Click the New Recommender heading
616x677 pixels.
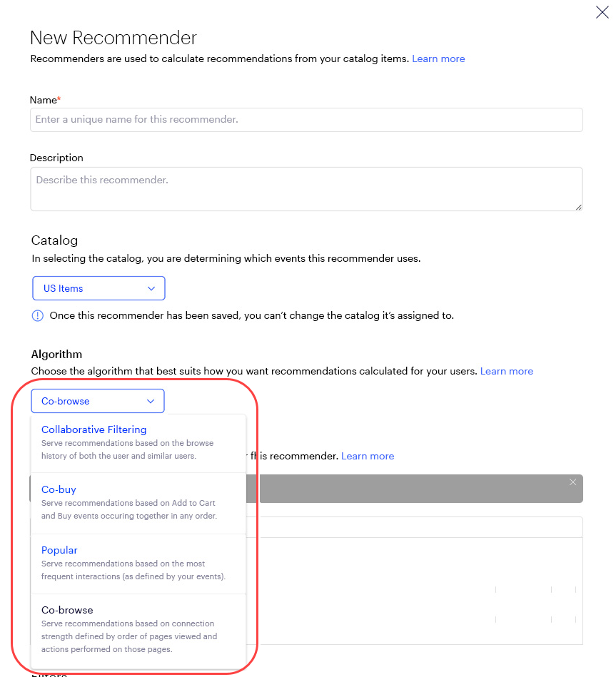pos(113,38)
